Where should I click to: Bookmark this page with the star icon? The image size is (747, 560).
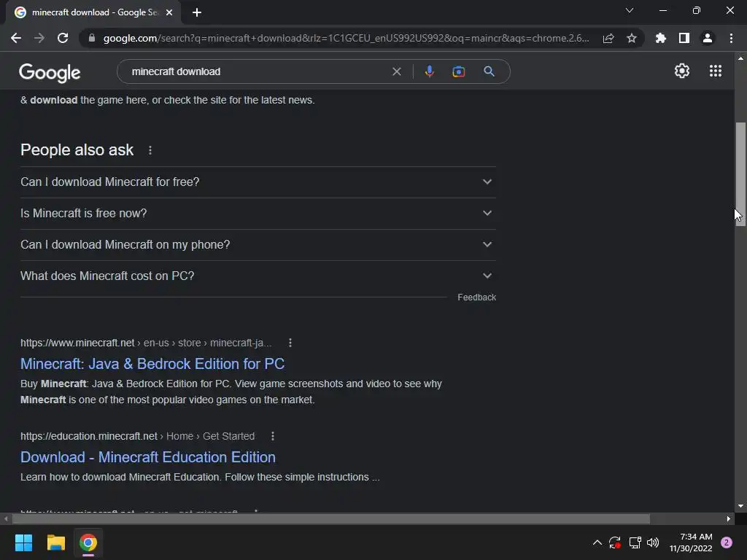[632, 38]
